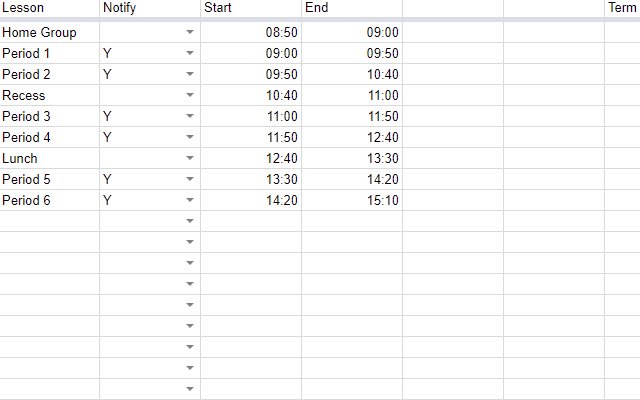Open Notify dropdown for Lunch row
Screen dimensions: 640x400
pos(190,158)
